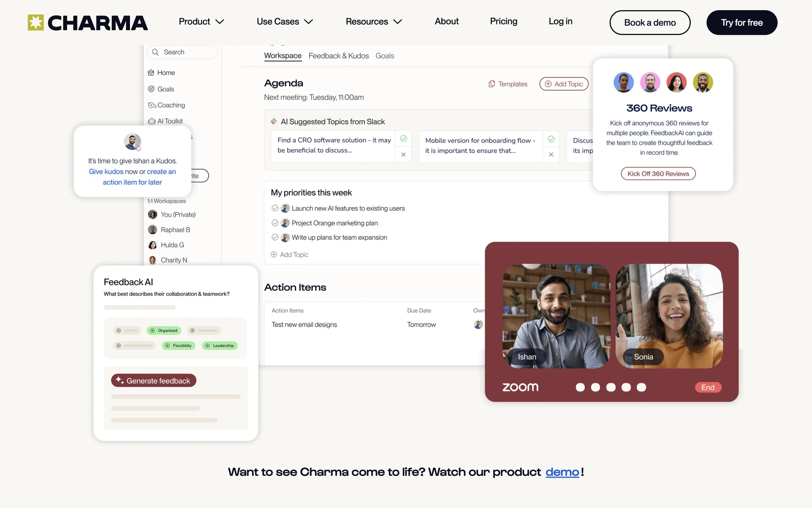The height and width of the screenshot is (508, 812).
Task: Click the Home icon in sidebar
Action: (x=151, y=73)
